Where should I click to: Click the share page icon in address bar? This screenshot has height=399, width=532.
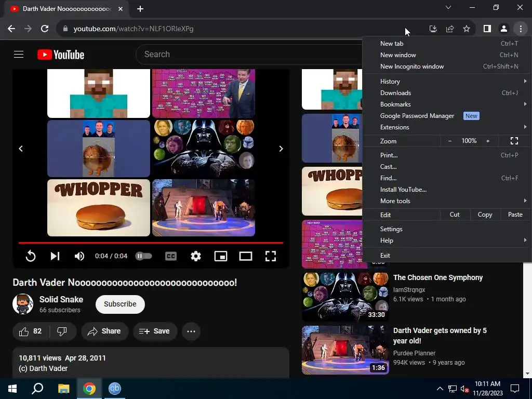(450, 29)
